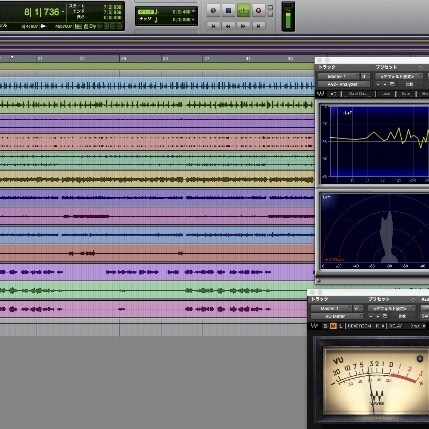Click the Compare button in VU Meter window
The height and width of the screenshot is (429, 429).
(402, 316)
